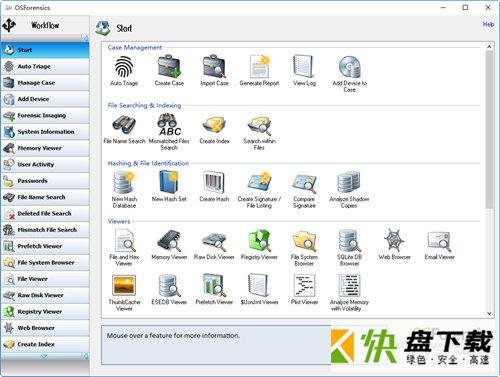Click the main panel vertical scrollbar thumb
The height and width of the screenshot is (377, 500).
[x=489, y=129]
